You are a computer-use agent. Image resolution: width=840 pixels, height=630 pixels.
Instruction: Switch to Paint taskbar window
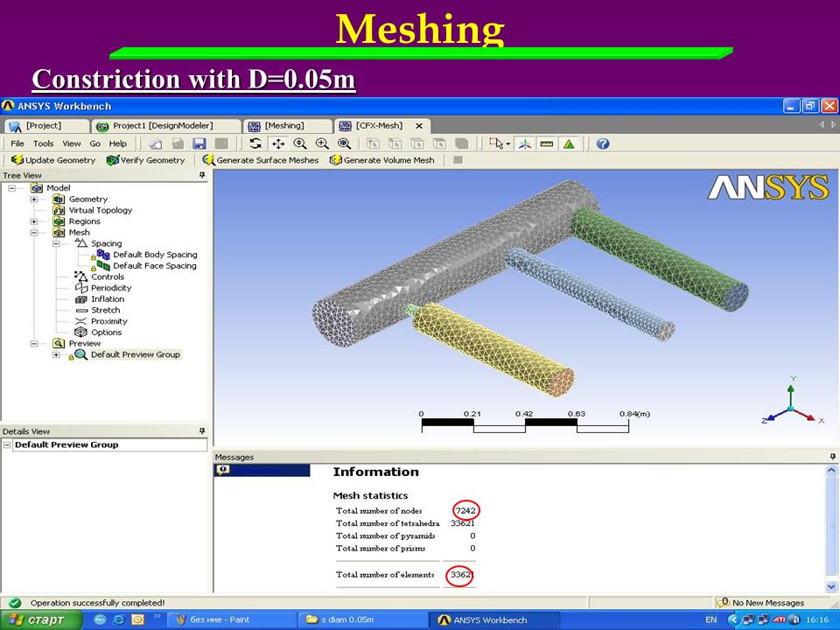(231, 619)
